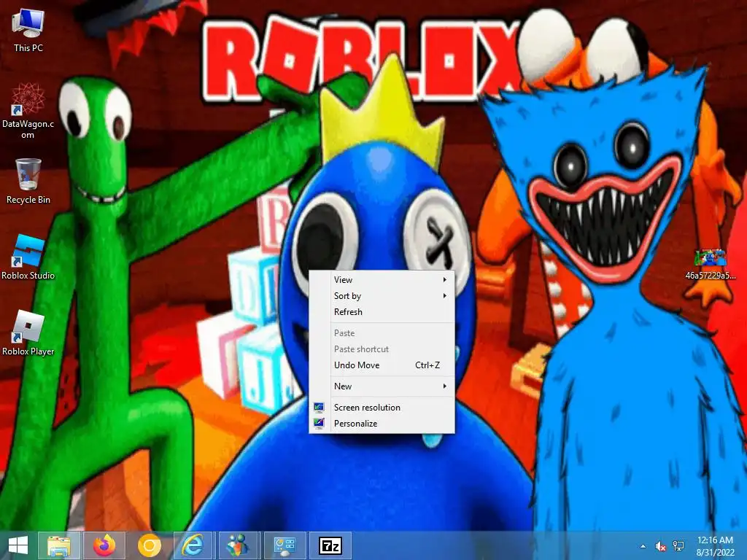Click the muted volume tray icon
Image resolution: width=747 pixels, height=560 pixels.
click(660, 546)
